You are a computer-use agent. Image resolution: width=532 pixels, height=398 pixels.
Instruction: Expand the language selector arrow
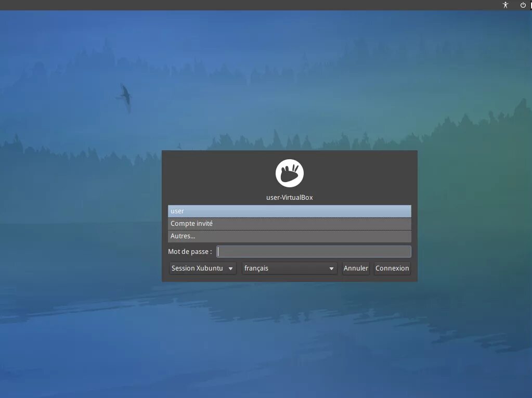[x=331, y=268]
